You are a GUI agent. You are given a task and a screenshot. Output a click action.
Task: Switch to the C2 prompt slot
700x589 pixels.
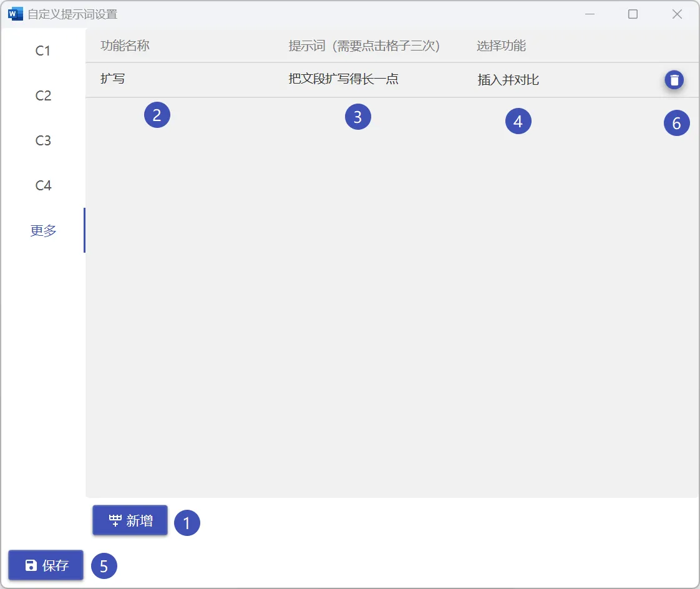42,95
